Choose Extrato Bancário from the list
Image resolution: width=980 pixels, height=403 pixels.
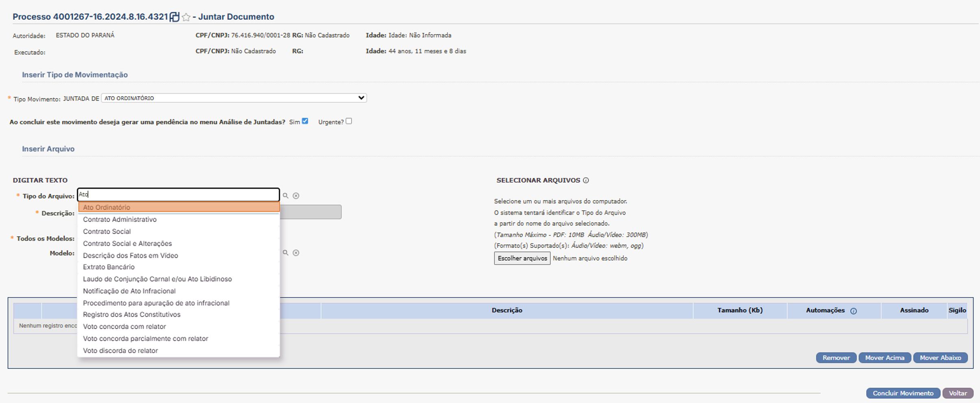pos(179,267)
